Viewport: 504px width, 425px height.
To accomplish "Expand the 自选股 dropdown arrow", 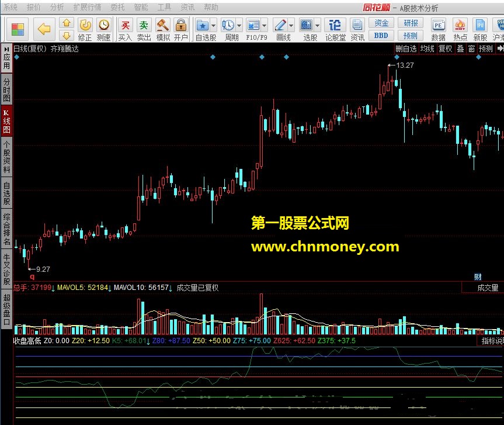I will (x=214, y=25).
